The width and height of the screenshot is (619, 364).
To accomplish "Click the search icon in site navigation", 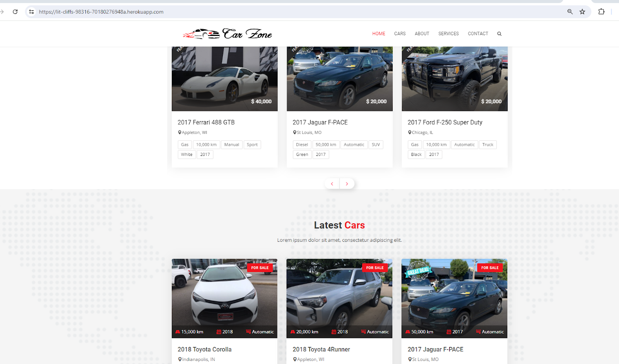I will [x=499, y=34].
